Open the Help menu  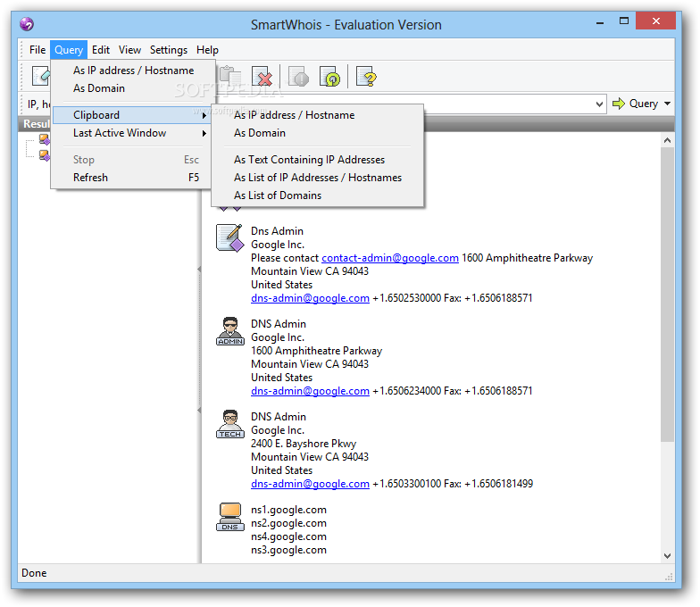pos(207,50)
